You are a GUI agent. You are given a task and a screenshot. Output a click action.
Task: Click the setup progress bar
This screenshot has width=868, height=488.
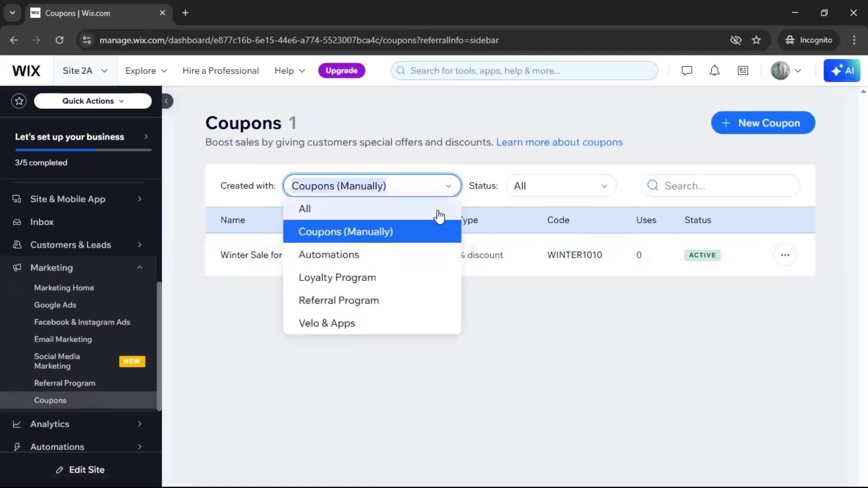[x=83, y=150]
